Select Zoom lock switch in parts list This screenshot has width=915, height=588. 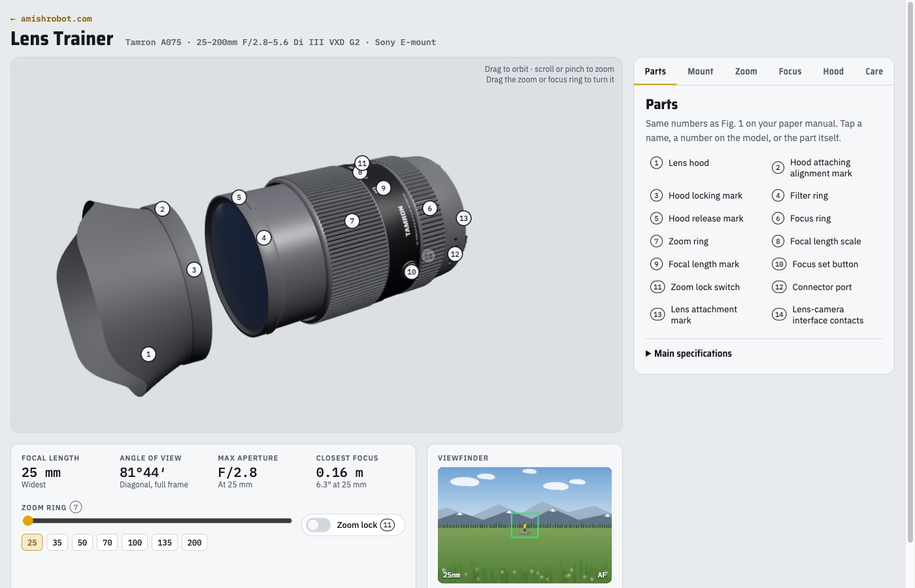pos(706,287)
